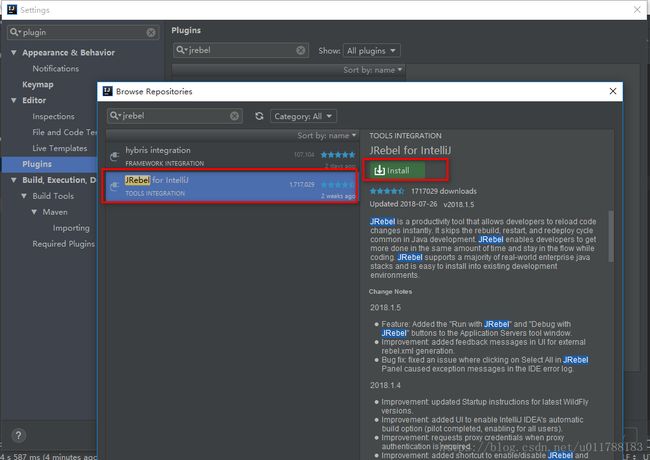
Task: Open Show: All plugins dropdown in Settings
Action: click(x=372, y=51)
